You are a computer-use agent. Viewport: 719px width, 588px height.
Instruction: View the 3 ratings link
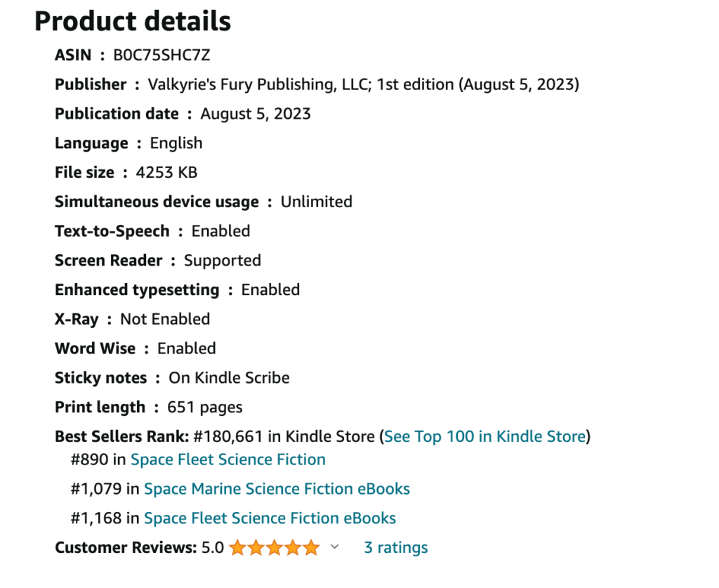395,548
